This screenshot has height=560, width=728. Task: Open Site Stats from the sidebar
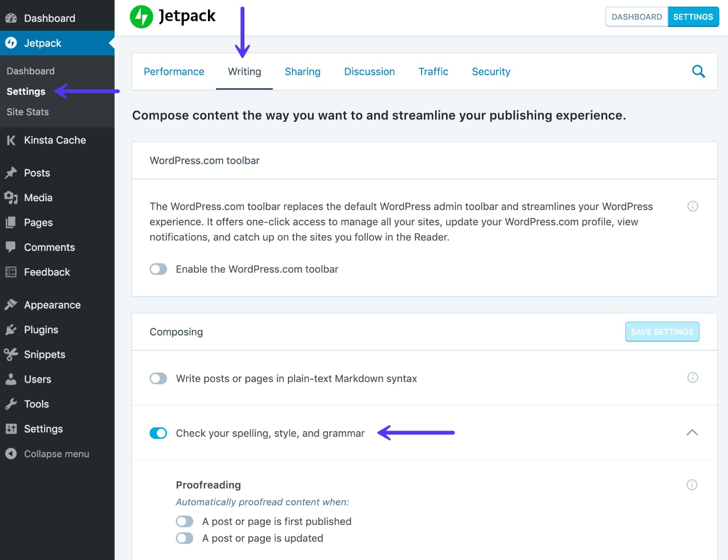tap(27, 112)
